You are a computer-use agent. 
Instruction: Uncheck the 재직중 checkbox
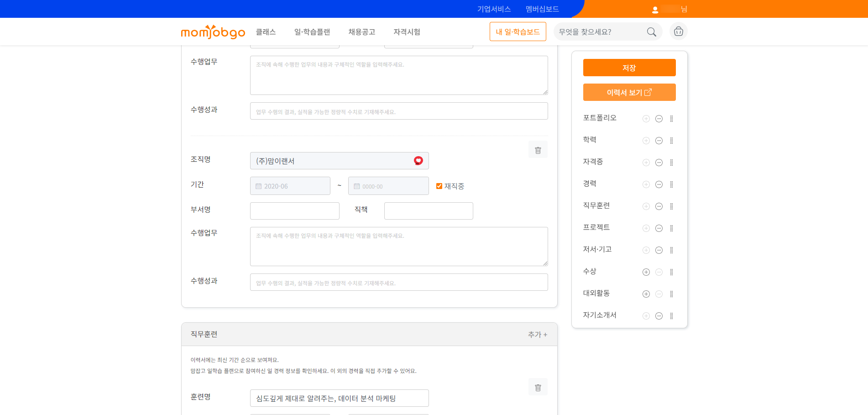439,186
